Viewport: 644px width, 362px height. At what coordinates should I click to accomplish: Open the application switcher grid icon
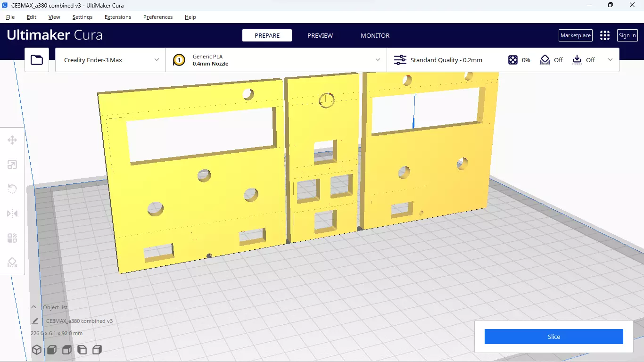[605, 35]
